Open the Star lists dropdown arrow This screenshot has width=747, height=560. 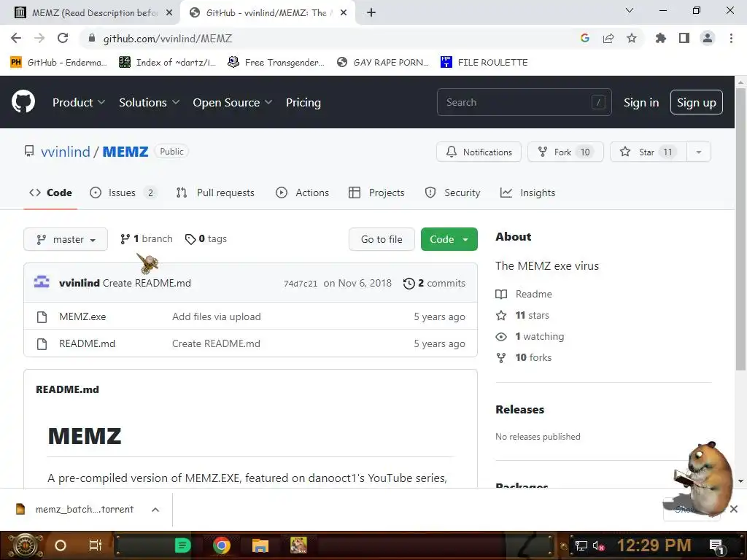click(x=698, y=152)
